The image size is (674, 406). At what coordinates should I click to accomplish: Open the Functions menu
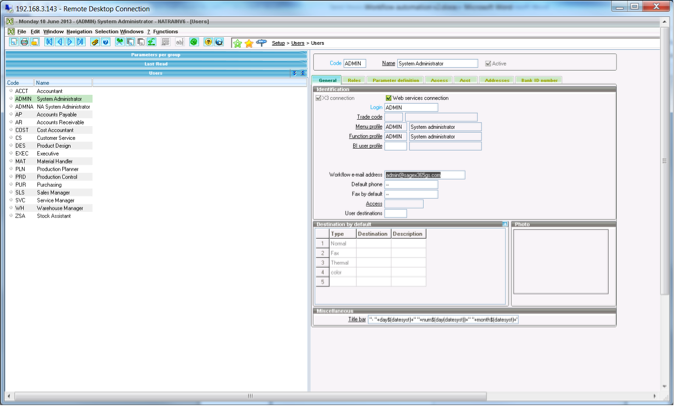(165, 31)
